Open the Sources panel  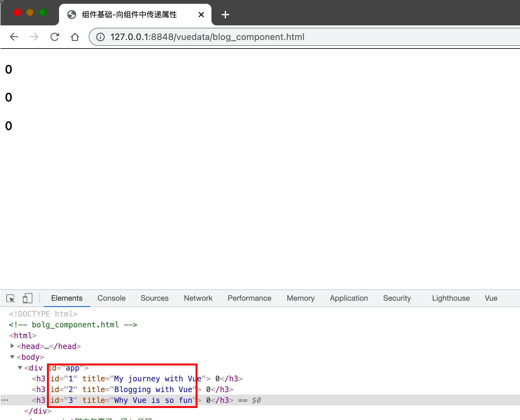[155, 298]
